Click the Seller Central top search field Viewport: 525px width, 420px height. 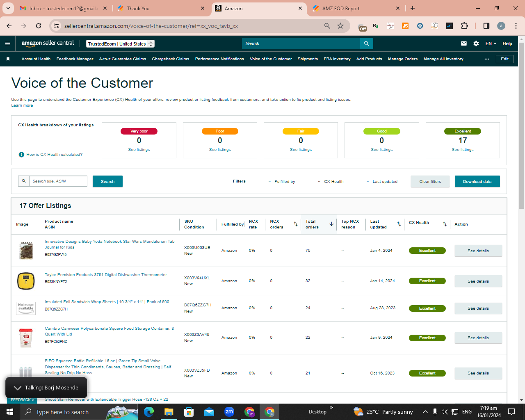(x=301, y=43)
